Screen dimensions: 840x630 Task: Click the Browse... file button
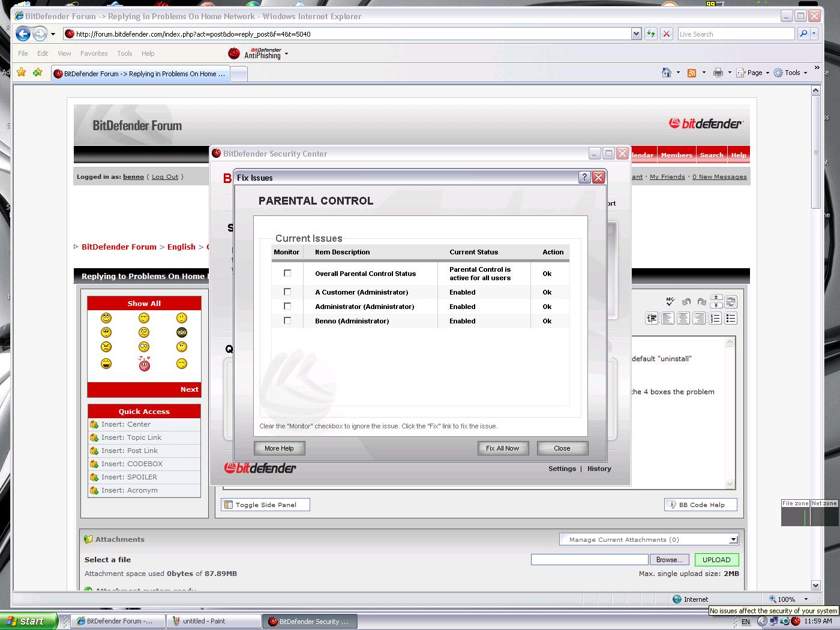(x=669, y=560)
